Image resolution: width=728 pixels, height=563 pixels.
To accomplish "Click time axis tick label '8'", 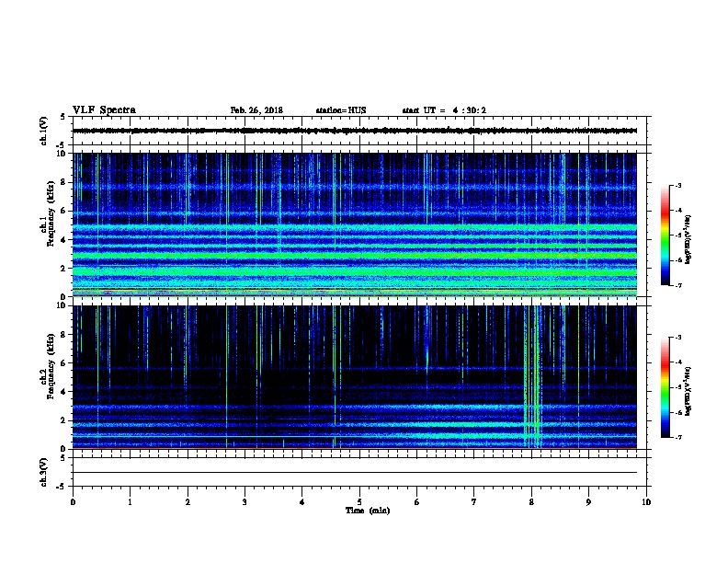I will tap(531, 502).
